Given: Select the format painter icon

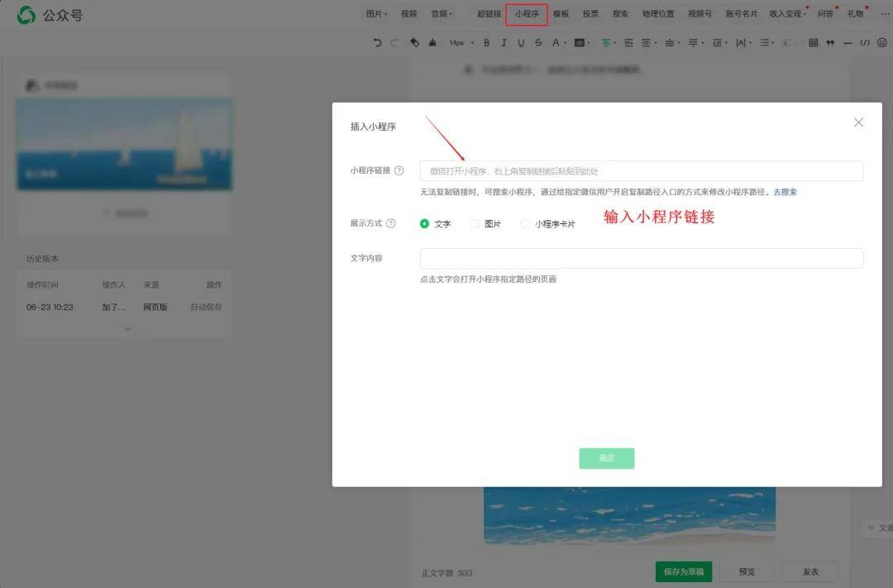Looking at the screenshot, I should pyautogui.click(x=414, y=43).
